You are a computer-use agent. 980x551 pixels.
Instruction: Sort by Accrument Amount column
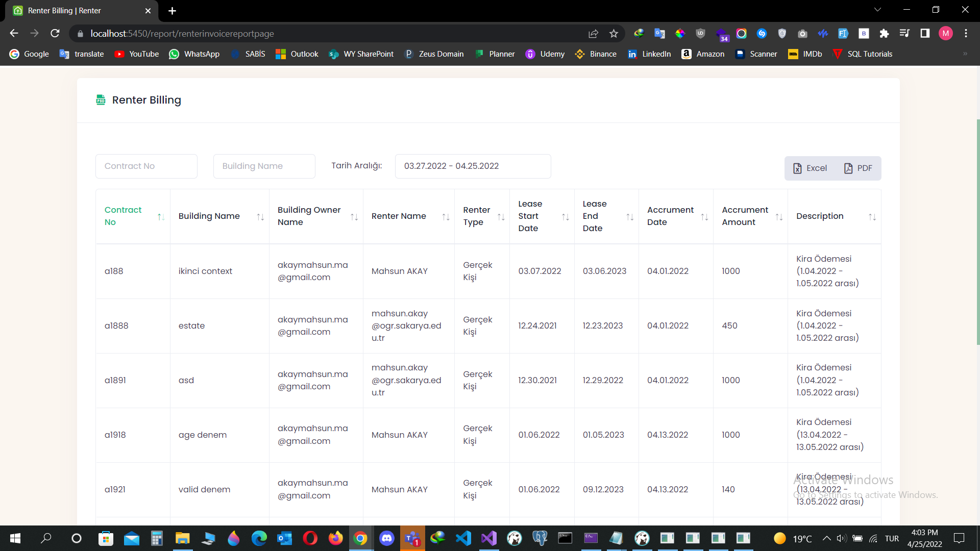pos(779,217)
